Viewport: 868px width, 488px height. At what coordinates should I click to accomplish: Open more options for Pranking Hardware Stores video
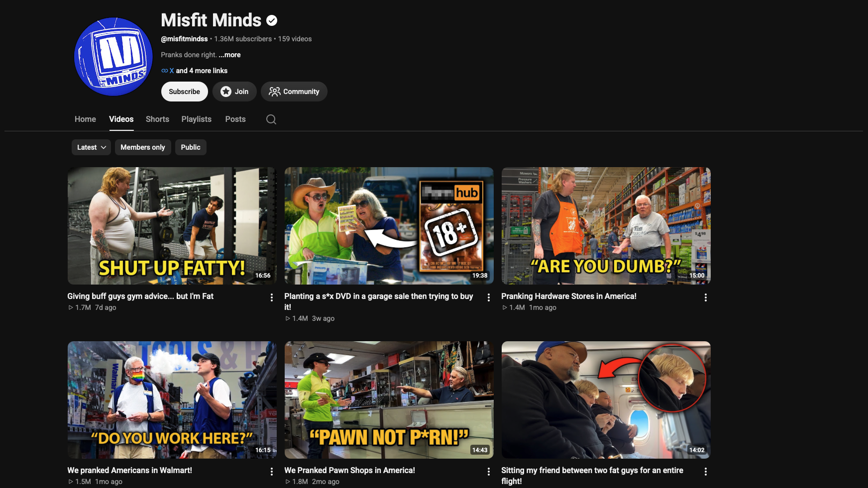coord(706,297)
